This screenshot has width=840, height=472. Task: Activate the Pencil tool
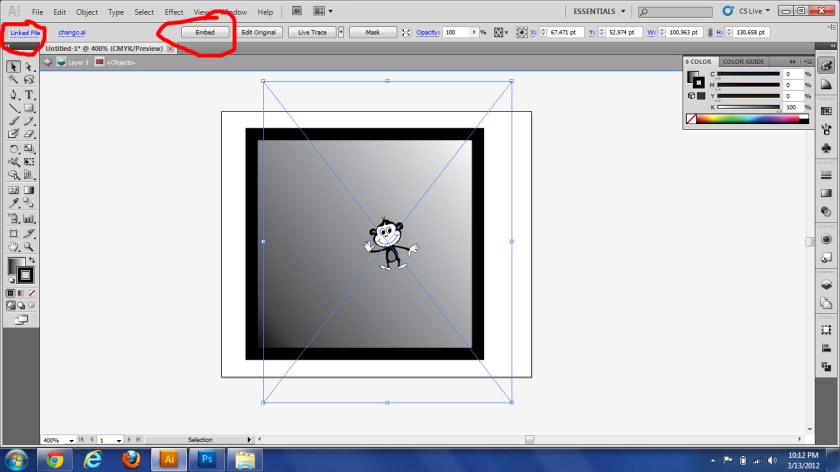click(29, 121)
